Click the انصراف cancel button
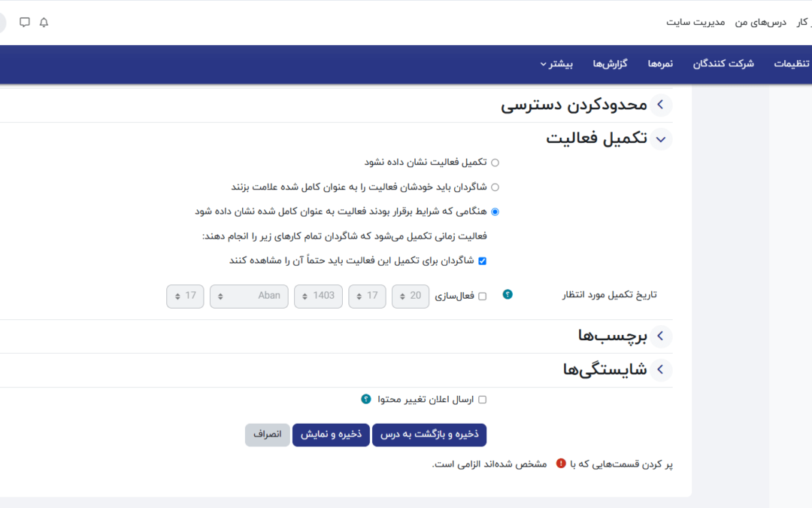This screenshot has width=812, height=508. coord(267,435)
